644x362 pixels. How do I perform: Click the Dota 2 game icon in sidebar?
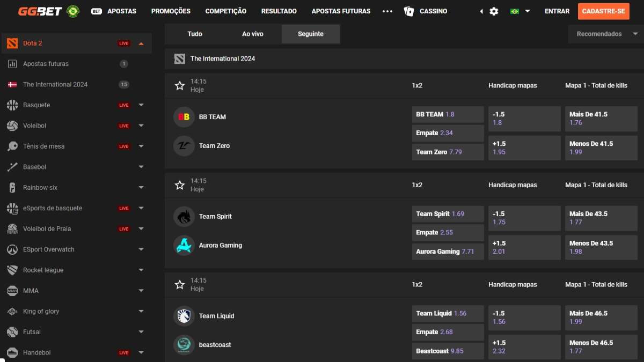pos(12,43)
